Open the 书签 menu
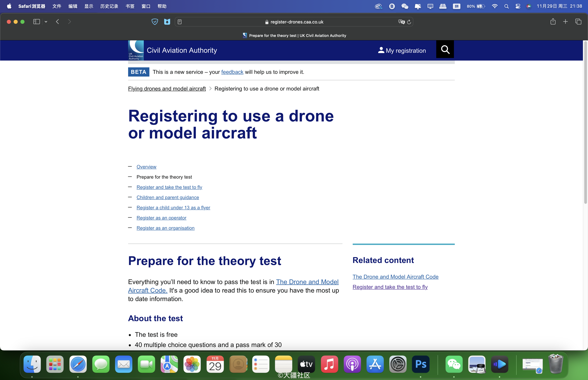 (130, 6)
